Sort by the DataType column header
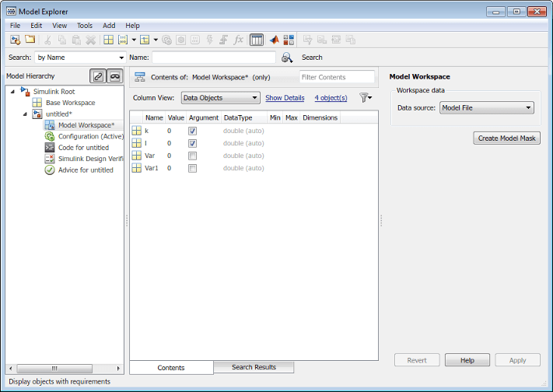Viewport: 553px width, 392px height. [x=244, y=117]
